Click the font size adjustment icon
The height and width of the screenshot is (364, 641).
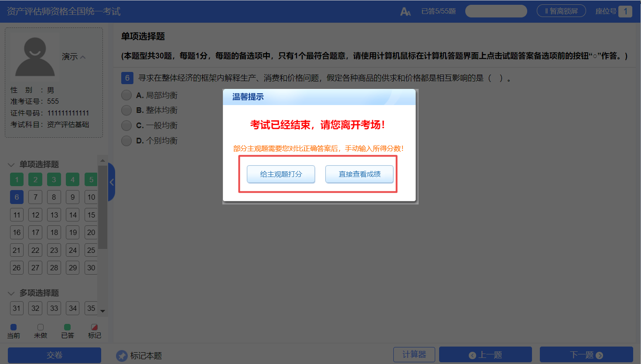pyautogui.click(x=405, y=12)
